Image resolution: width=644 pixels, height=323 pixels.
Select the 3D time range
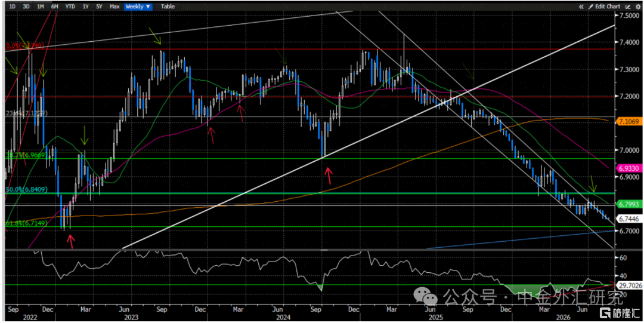click(26, 7)
